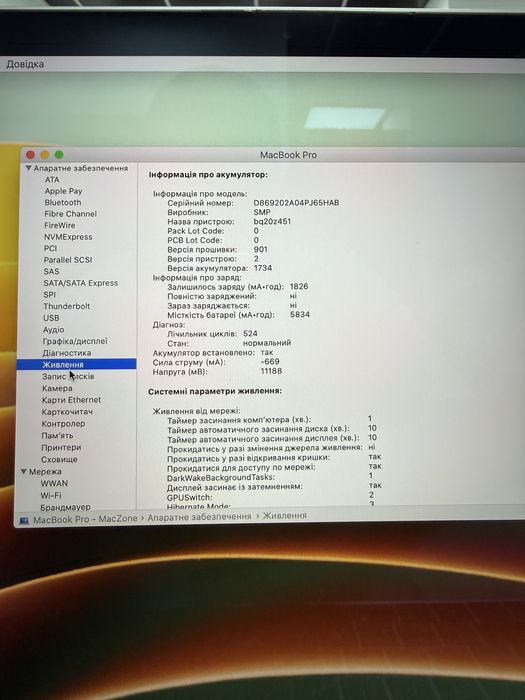This screenshot has height=700, width=525.
Task: Select USB in the hardware list
Action: [51, 318]
